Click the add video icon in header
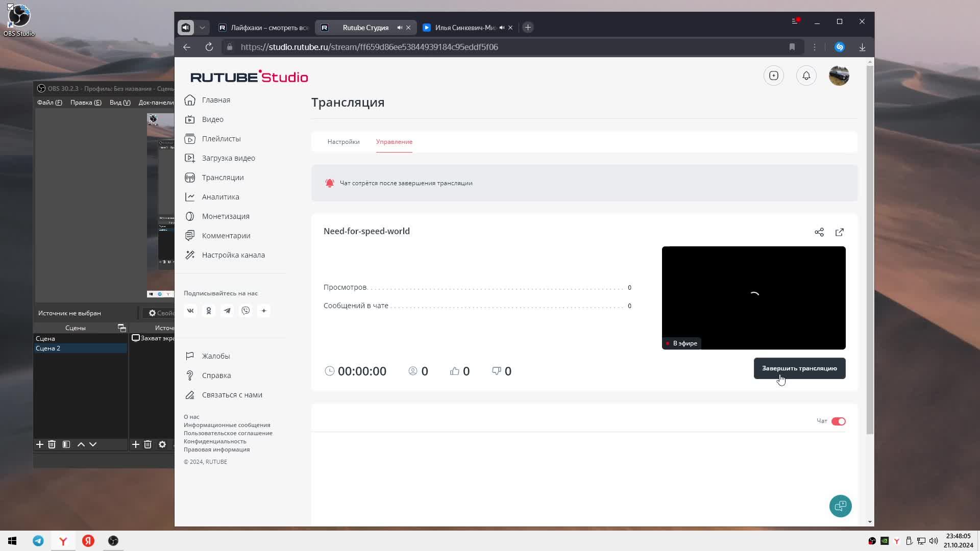The image size is (980, 551). pos(774,76)
